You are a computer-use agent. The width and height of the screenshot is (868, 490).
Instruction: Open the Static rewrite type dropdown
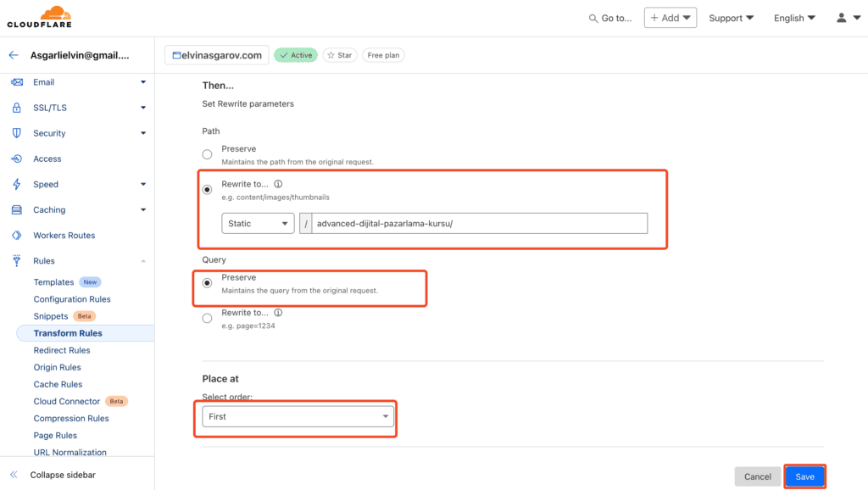pyautogui.click(x=258, y=223)
